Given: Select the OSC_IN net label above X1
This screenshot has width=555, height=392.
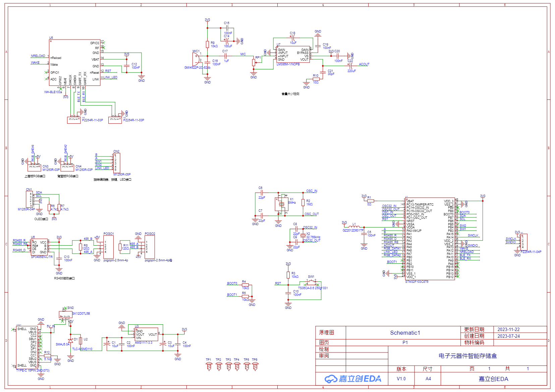Looking at the screenshot, I should tap(312, 191).
